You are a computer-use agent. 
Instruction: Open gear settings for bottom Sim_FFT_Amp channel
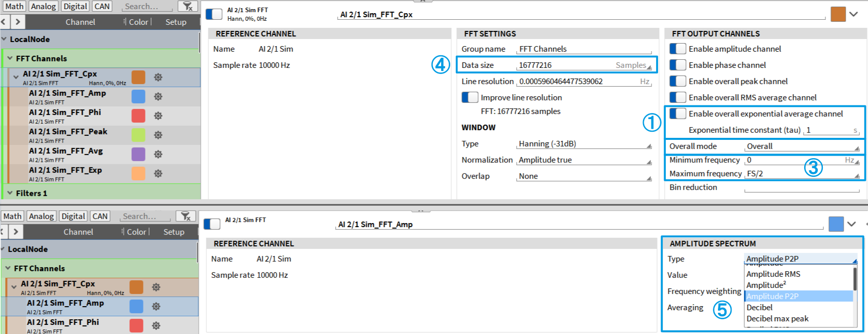pos(156,307)
